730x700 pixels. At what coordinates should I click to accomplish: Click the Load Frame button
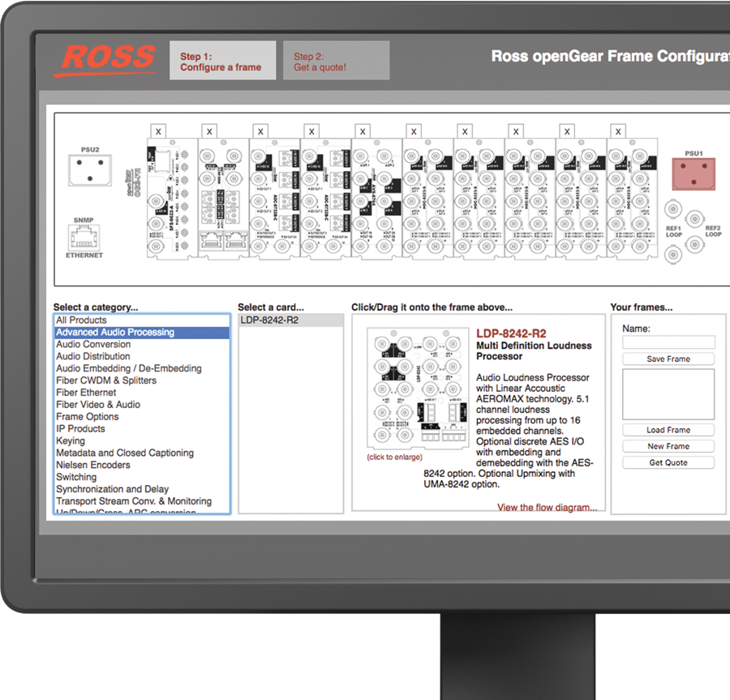coord(668,430)
